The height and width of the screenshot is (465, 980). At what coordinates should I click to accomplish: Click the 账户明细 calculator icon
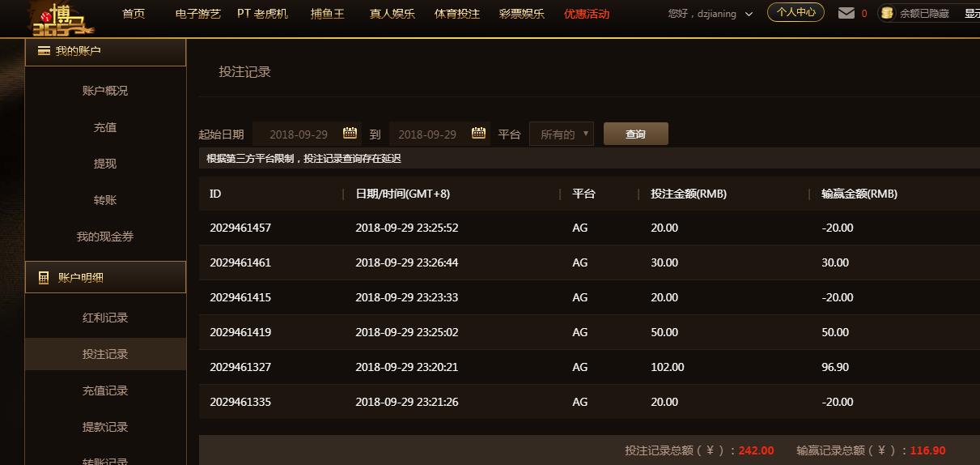click(44, 278)
